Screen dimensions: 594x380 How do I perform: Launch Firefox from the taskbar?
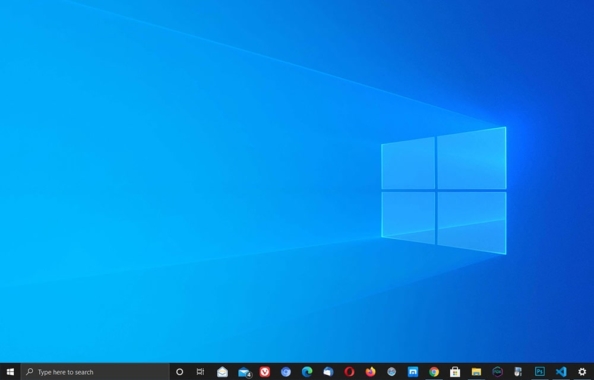[370, 372]
